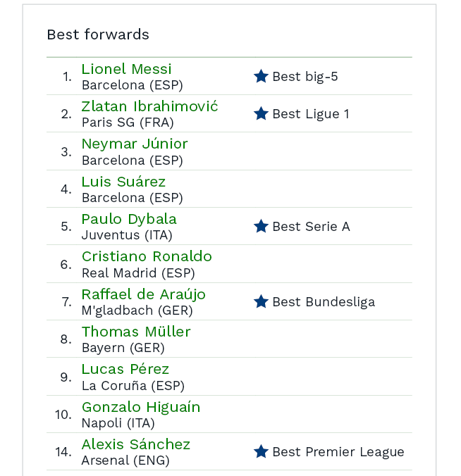Image resolution: width=461 pixels, height=476 pixels.
Task: Go to Luis Suárez's profile
Action: 123,182
